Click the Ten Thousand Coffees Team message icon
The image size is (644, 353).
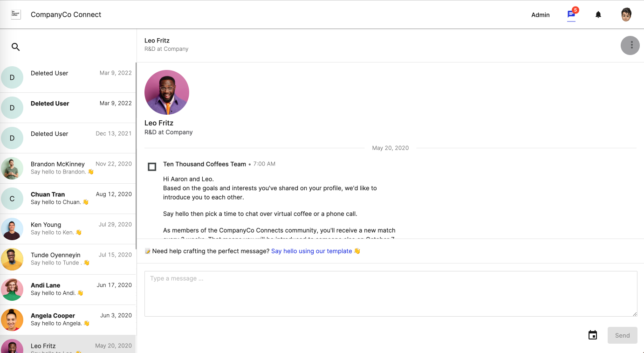[x=152, y=166]
